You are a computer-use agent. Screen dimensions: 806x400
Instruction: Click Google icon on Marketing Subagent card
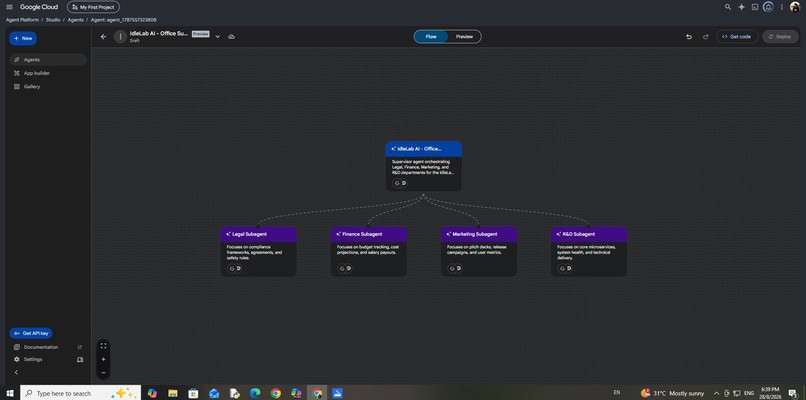tap(452, 268)
